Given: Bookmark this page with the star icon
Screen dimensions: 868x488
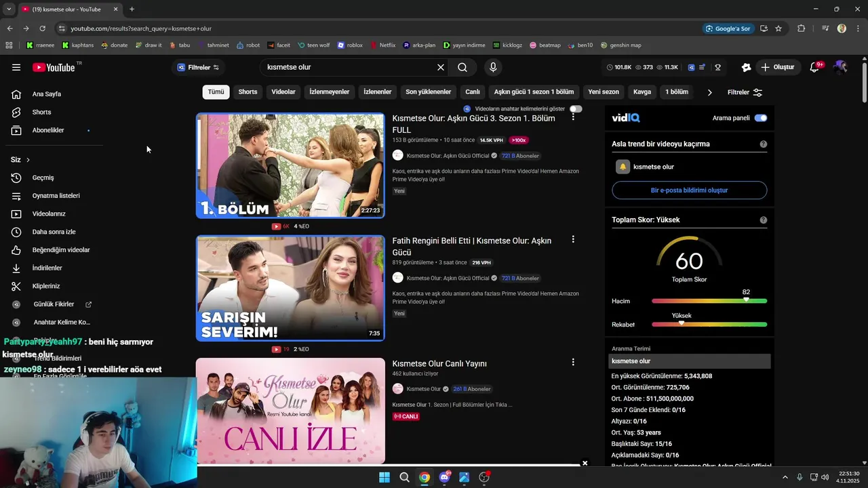Looking at the screenshot, I should pyautogui.click(x=778, y=28).
